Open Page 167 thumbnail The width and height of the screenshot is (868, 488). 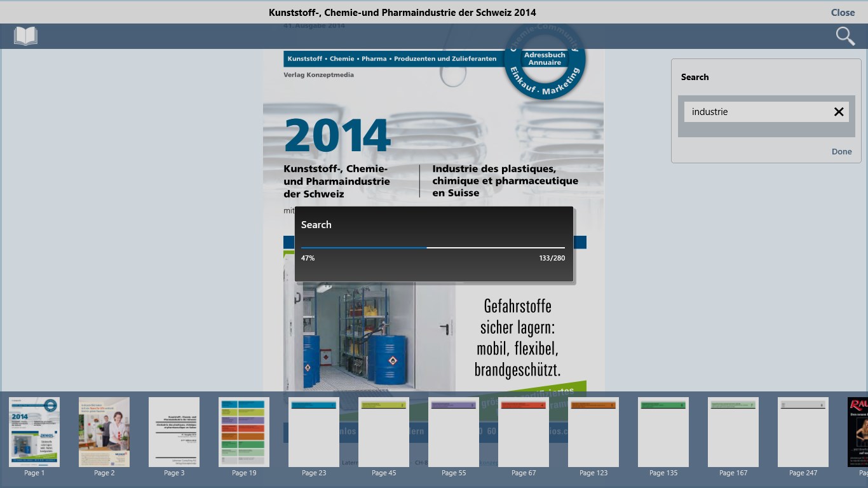click(733, 432)
